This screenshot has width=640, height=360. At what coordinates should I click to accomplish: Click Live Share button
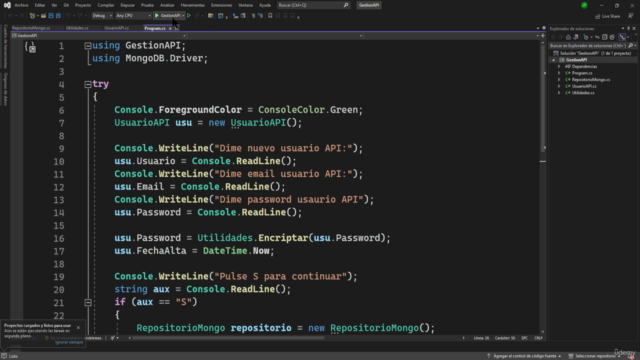coord(608,16)
